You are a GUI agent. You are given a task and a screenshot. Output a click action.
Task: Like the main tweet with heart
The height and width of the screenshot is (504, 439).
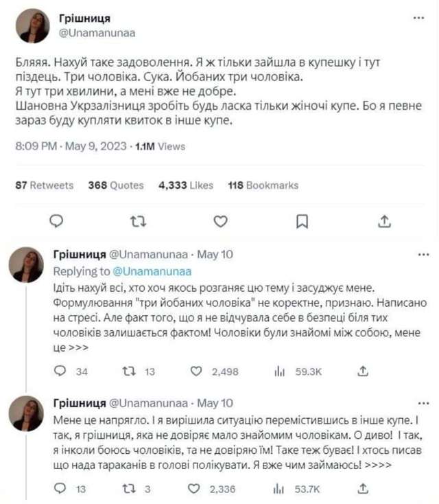click(x=220, y=221)
